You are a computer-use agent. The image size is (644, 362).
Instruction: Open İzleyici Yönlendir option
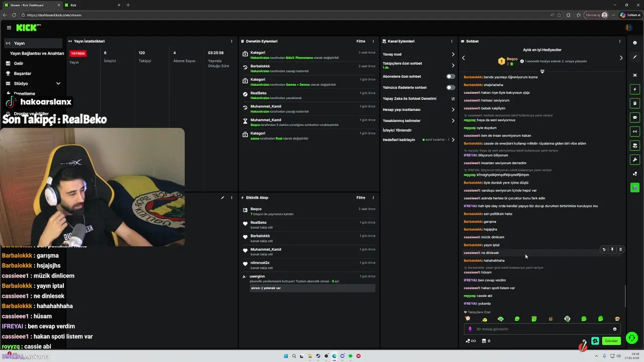tap(397, 130)
